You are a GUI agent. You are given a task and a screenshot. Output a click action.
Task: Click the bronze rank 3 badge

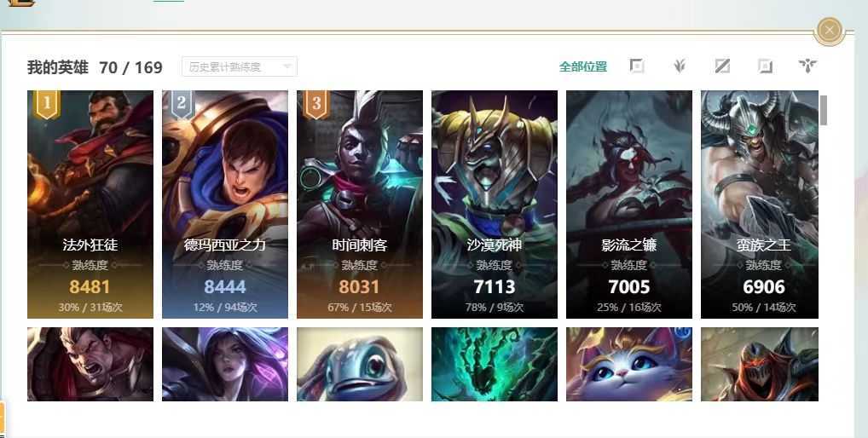click(x=316, y=104)
